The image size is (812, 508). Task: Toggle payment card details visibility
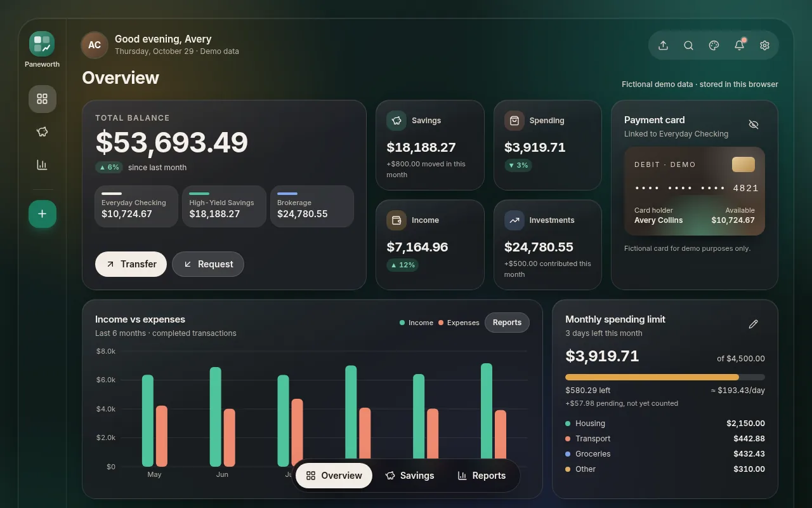click(754, 124)
